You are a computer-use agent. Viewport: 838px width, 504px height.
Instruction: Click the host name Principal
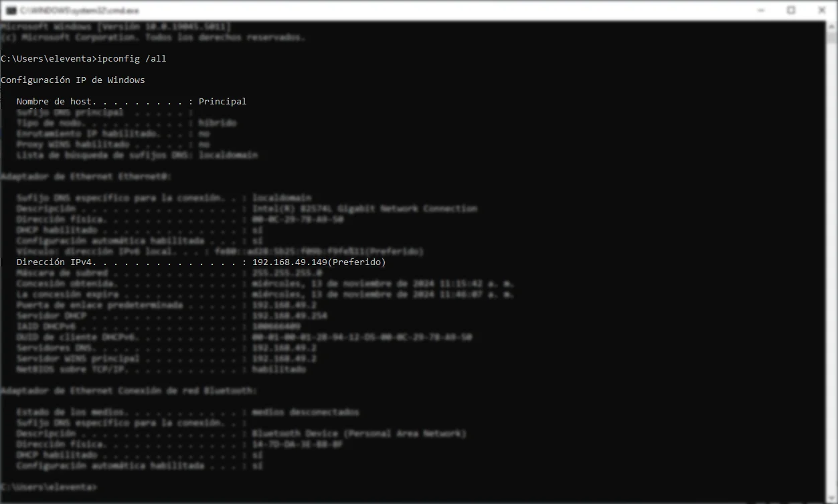pos(222,101)
